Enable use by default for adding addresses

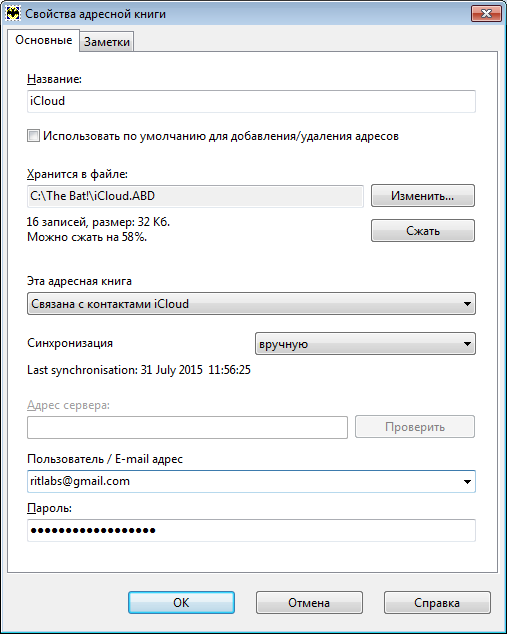34,136
